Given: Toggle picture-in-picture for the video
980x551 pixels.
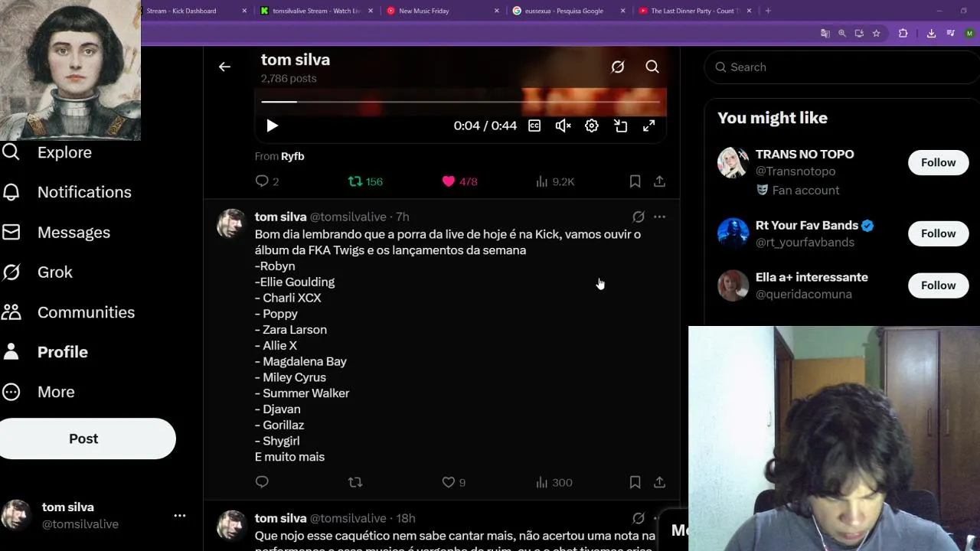Looking at the screenshot, I should tap(620, 126).
